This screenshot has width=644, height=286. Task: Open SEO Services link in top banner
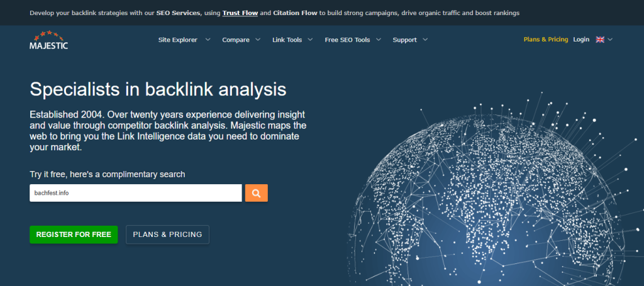coord(179,13)
